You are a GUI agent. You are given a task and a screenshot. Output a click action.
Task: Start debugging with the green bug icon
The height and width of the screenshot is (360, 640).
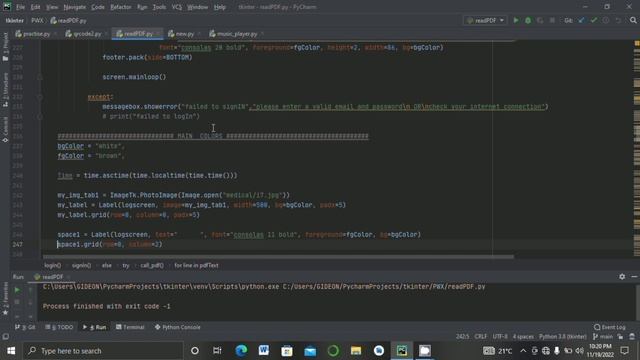pos(528,20)
